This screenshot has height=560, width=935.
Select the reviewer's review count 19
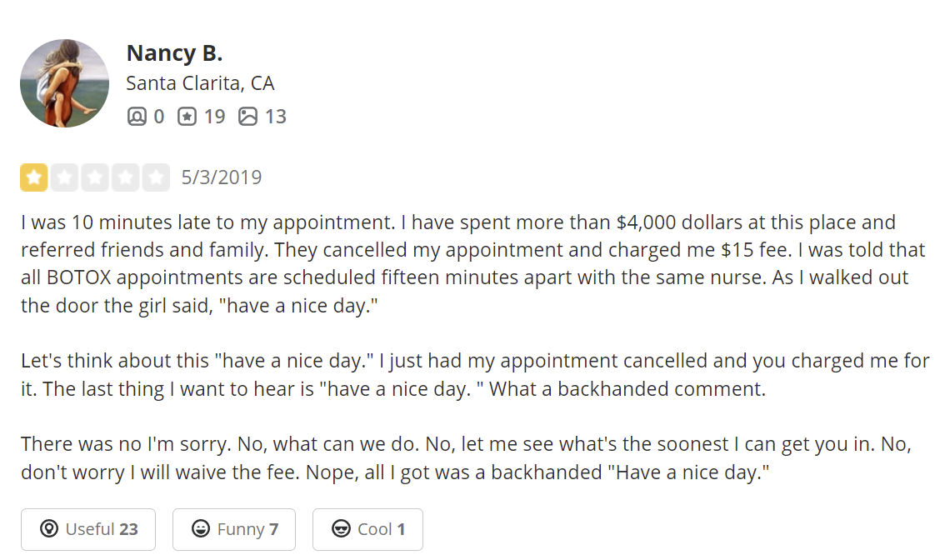coord(214,117)
